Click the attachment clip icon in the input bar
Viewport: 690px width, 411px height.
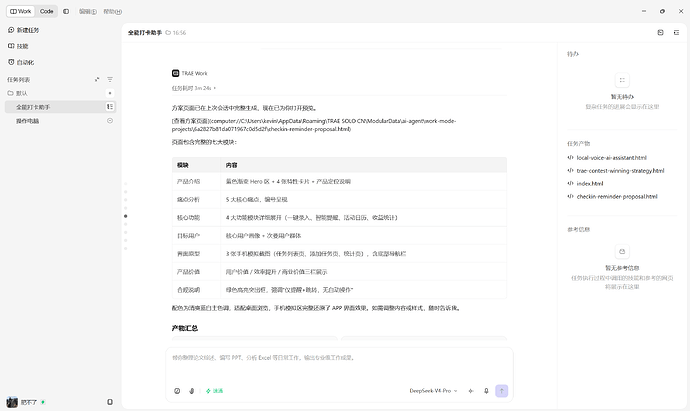click(191, 391)
